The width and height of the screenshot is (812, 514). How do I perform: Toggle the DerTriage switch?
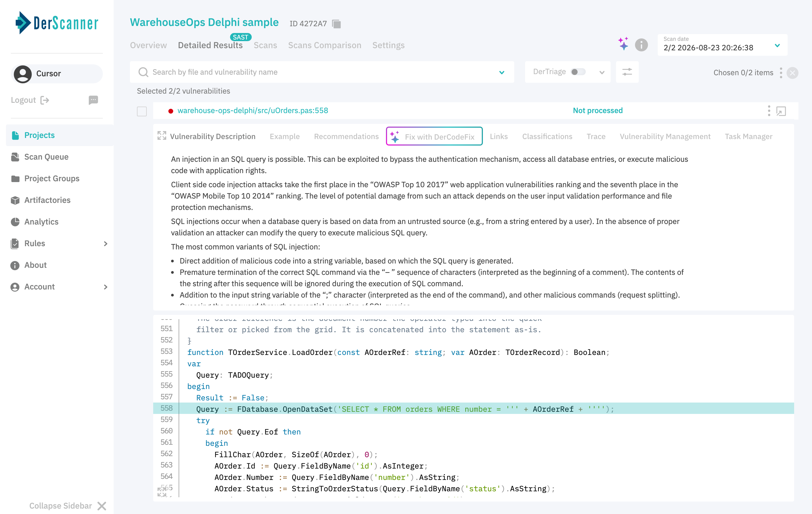[x=578, y=72]
